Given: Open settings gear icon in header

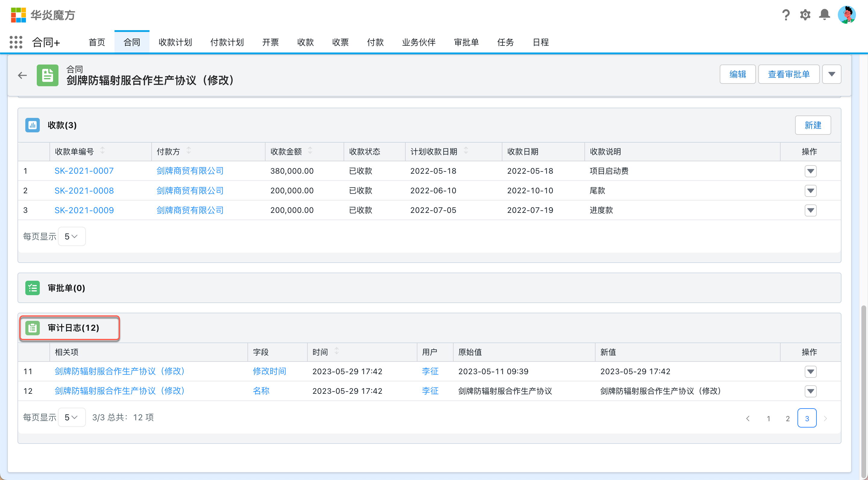Looking at the screenshot, I should pos(805,15).
